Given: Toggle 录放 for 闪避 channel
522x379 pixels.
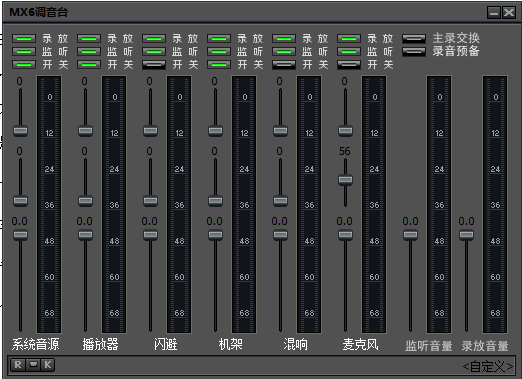Looking at the screenshot, I should click(154, 39).
